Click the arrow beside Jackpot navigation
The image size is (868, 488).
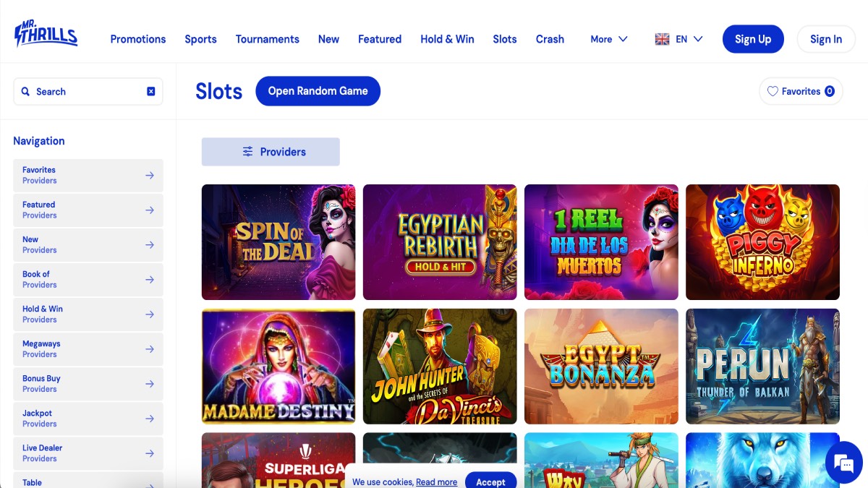(150, 419)
